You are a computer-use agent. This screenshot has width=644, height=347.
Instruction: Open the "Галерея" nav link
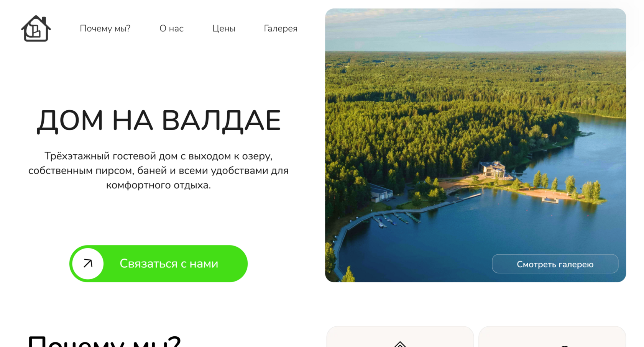click(281, 29)
